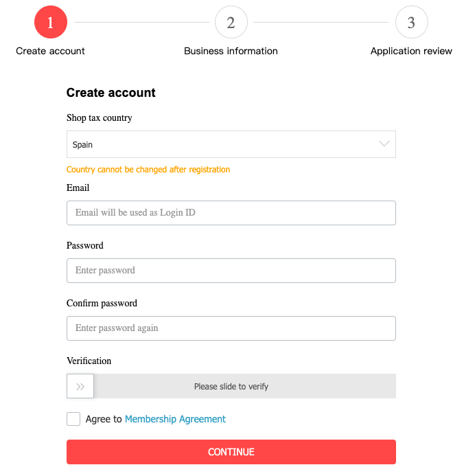
Task: Focus the Enter password again field
Action: click(x=231, y=328)
